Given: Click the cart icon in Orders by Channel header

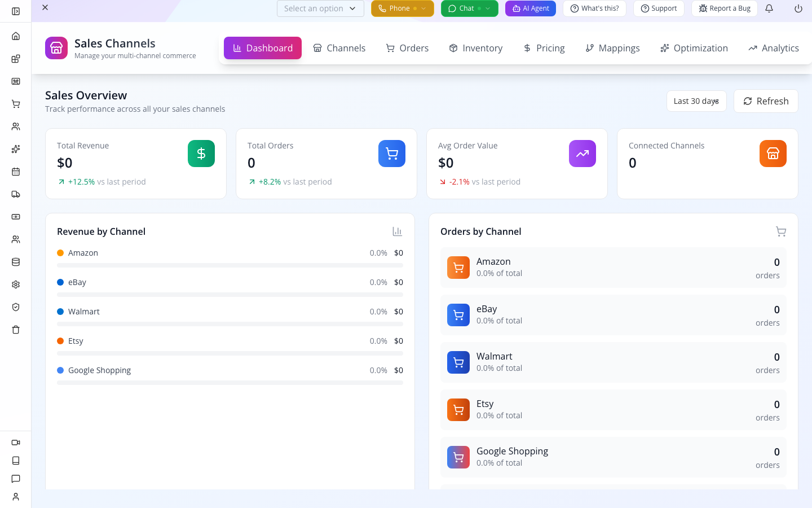Looking at the screenshot, I should 781,231.
